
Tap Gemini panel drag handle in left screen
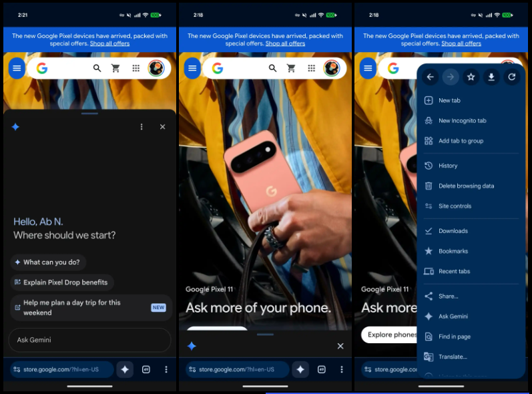[x=89, y=114]
